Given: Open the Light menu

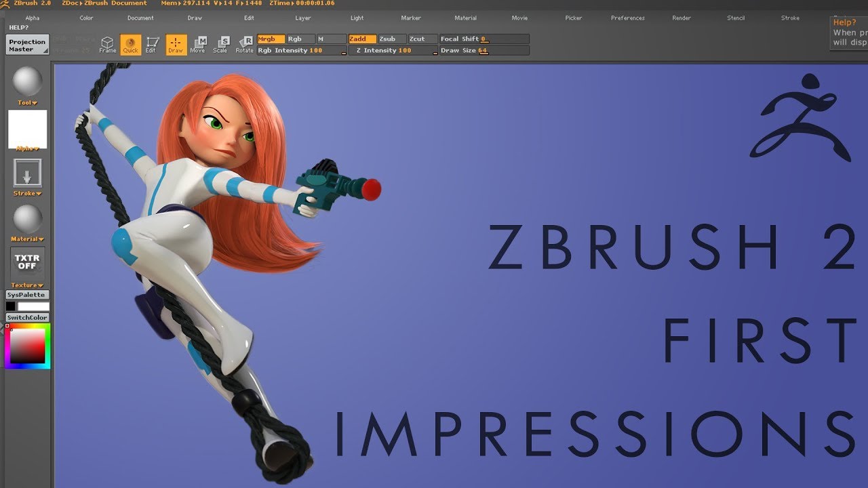Looking at the screenshot, I should (357, 18).
